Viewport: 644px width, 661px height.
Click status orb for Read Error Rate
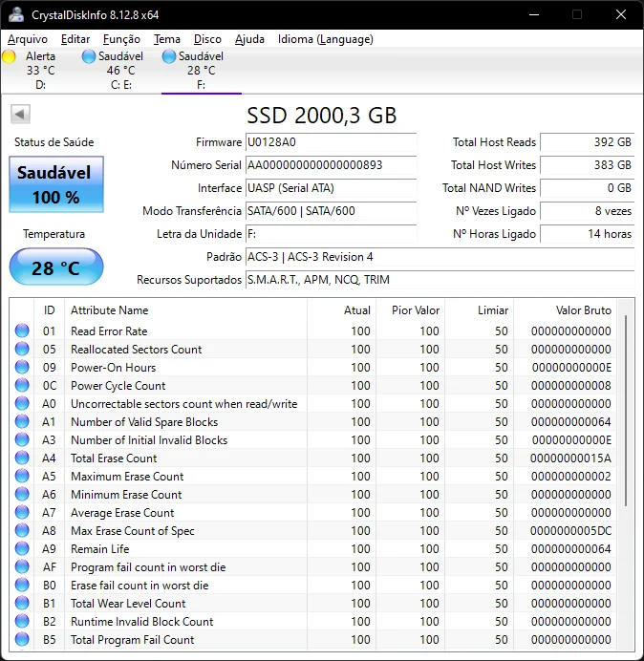pos(22,330)
